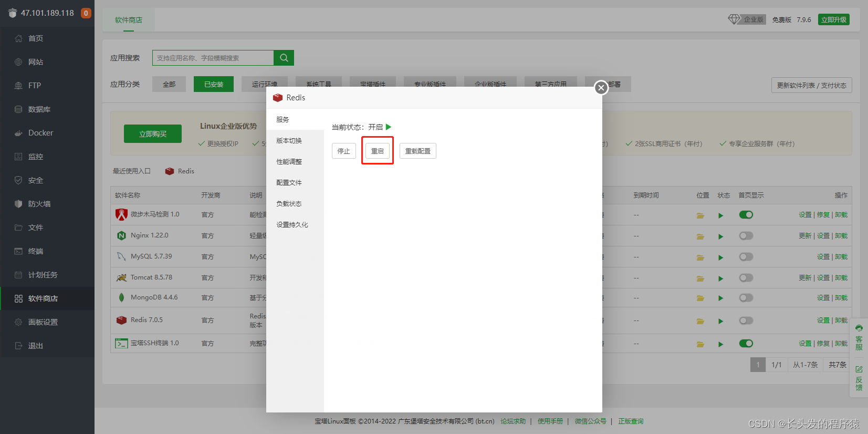The height and width of the screenshot is (434, 868).
Task: Open folder location icon for MySQL row
Action: click(x=700, y=257)
